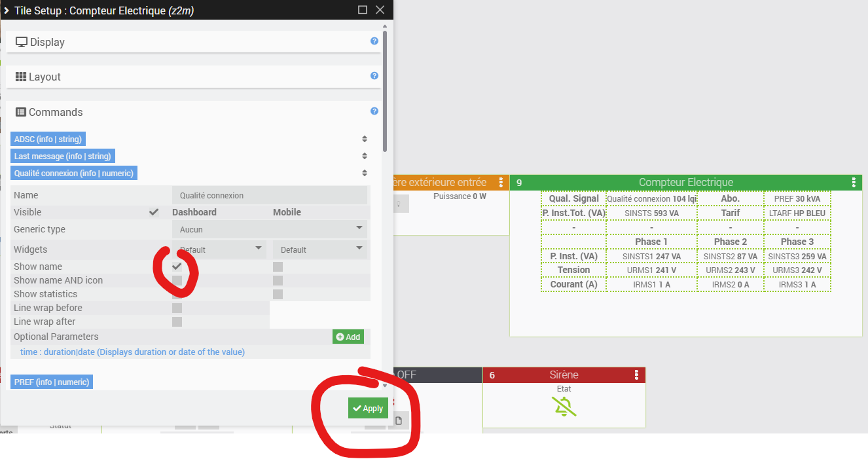Click the muted bell icon in the Sirène tile
The width and height of the screenshot is (868, 459).
point(564,407)
